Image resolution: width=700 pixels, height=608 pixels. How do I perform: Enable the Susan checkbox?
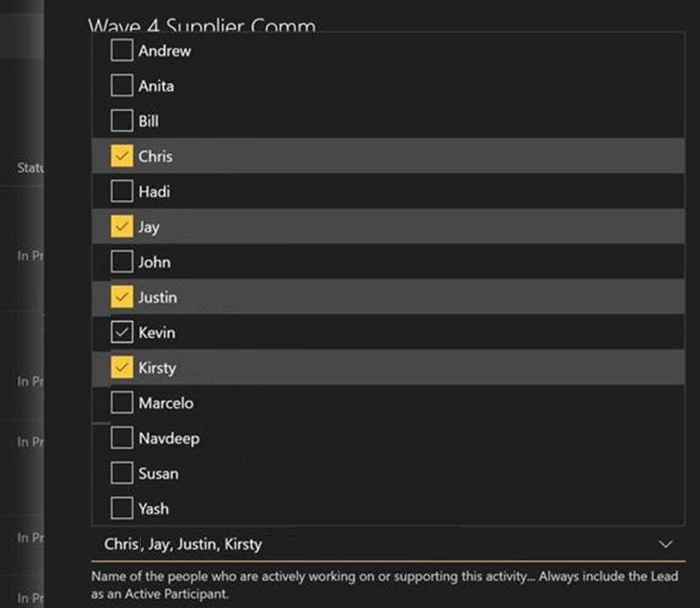pyautogui.click(x=121, y=473)
